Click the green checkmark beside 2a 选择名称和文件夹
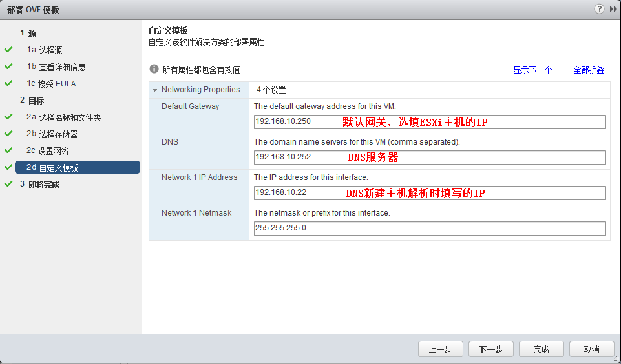The width and height of the screenshot is (621, 364). tap(8, 117)
